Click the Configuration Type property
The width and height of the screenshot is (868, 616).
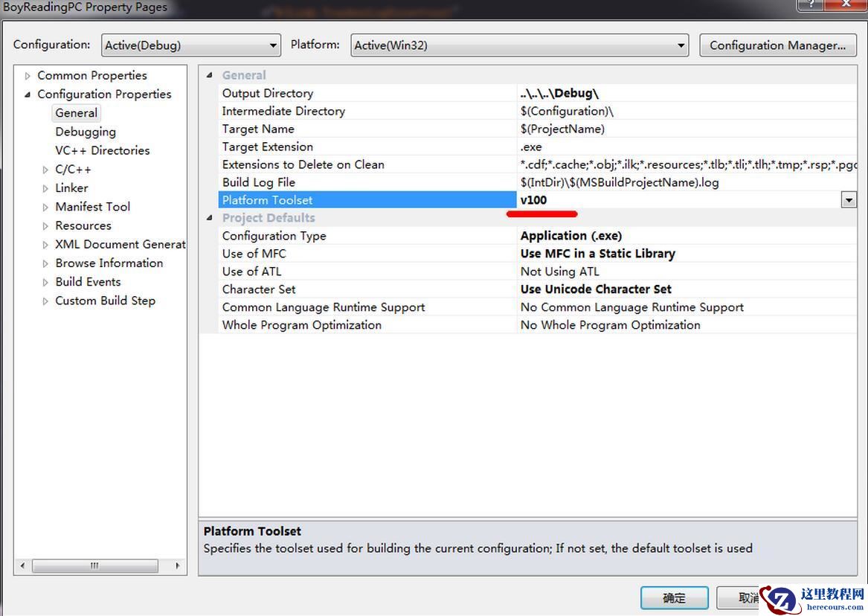[274, 236]
